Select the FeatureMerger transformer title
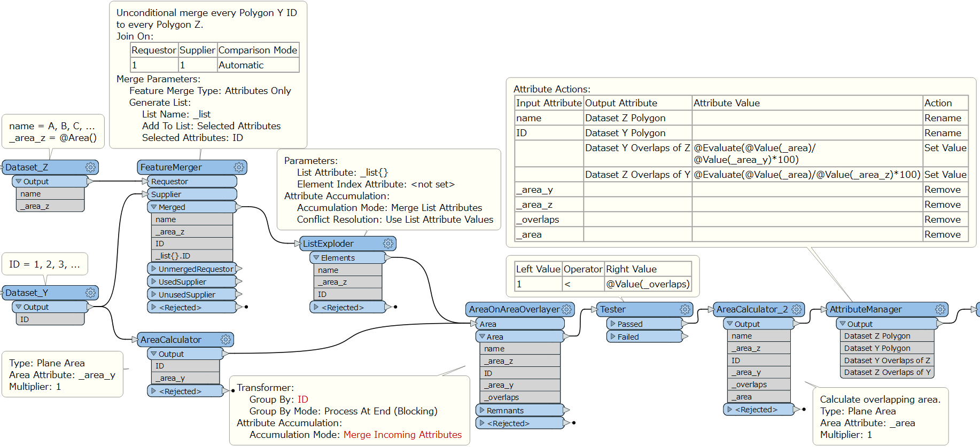980x447 pixels. coord(171,167)
